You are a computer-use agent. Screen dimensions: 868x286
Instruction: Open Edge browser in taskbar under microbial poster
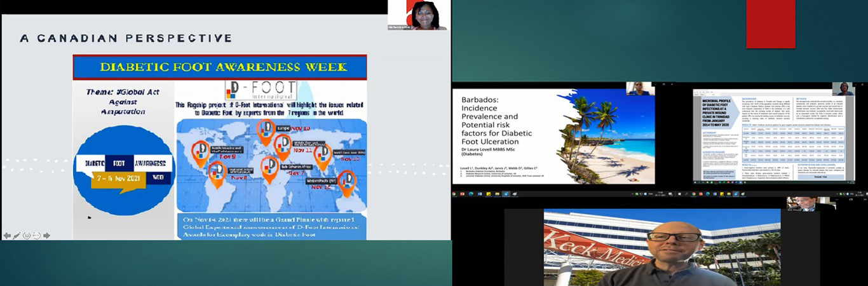[x=708, y=194]
